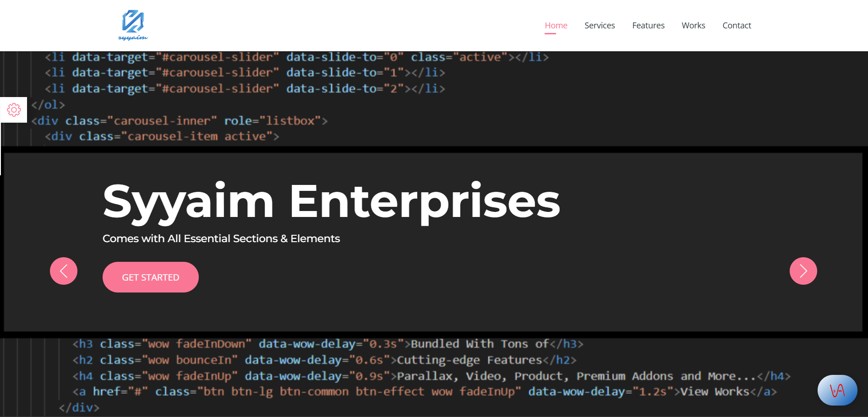Select the Home navigation link
The width and height of the screenshot is (868, 417).
click(556, 26)
